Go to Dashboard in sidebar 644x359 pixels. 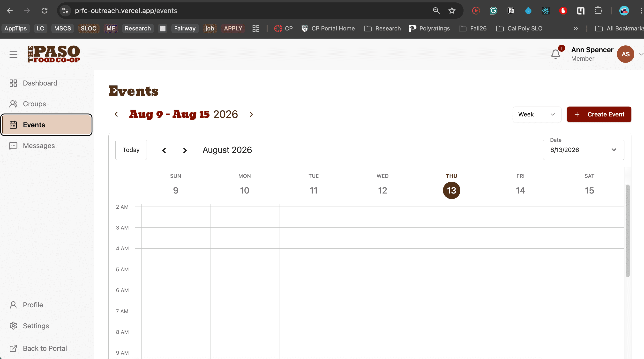pos(47,83)
